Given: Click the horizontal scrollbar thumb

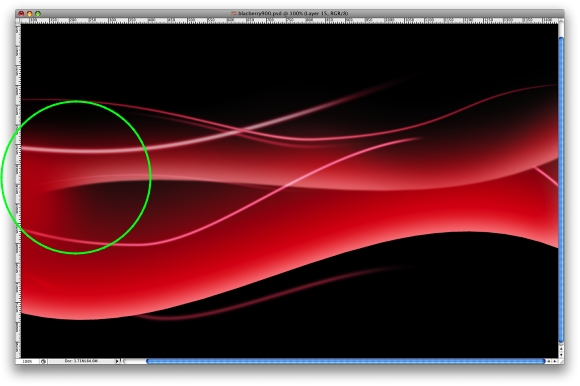Looking at the screenshot, I should coord(345,361).
